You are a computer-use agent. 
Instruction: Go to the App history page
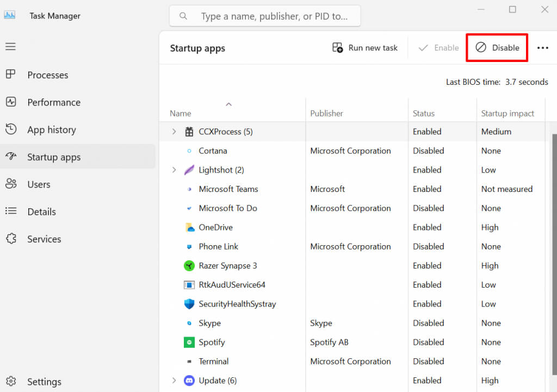(x=51, y=129)
